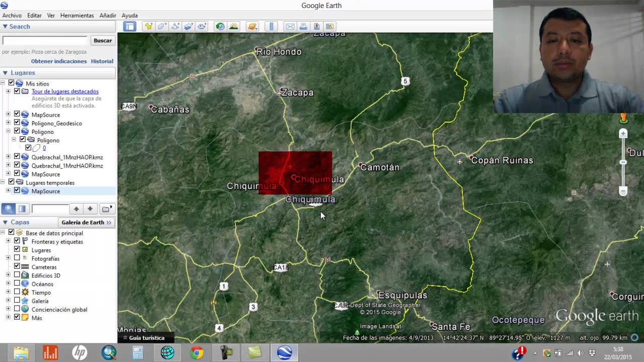The width and height of the screenshot is (644, 362).
Task: Open the Añadir menu
Action: 108,16
